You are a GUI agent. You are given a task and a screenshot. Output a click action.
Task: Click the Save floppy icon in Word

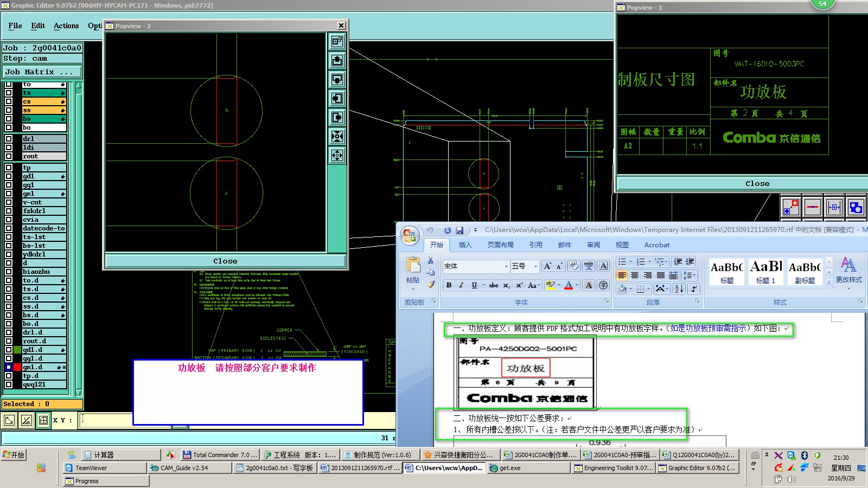tap(459, 230)
